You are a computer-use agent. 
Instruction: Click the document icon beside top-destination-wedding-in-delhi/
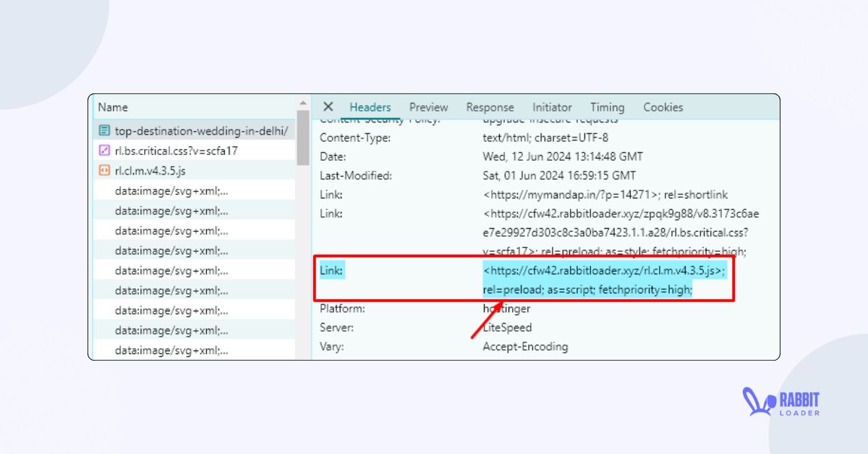click(x=106, y=131)
